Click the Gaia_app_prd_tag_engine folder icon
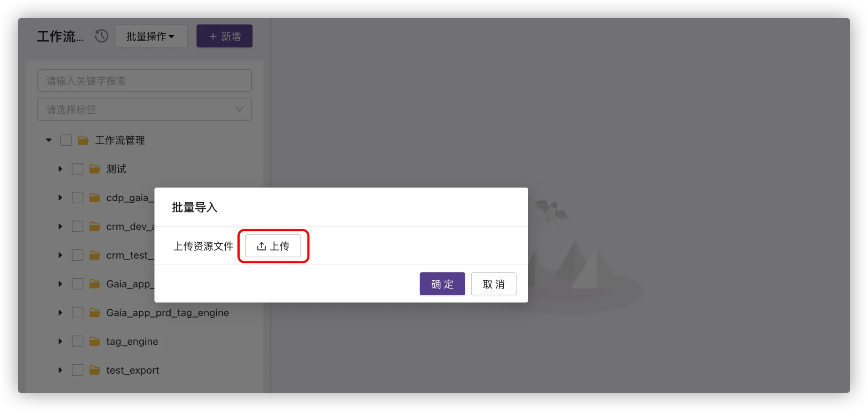The width and height of the screenshot is (868, 411). click(x=95, y=313)
